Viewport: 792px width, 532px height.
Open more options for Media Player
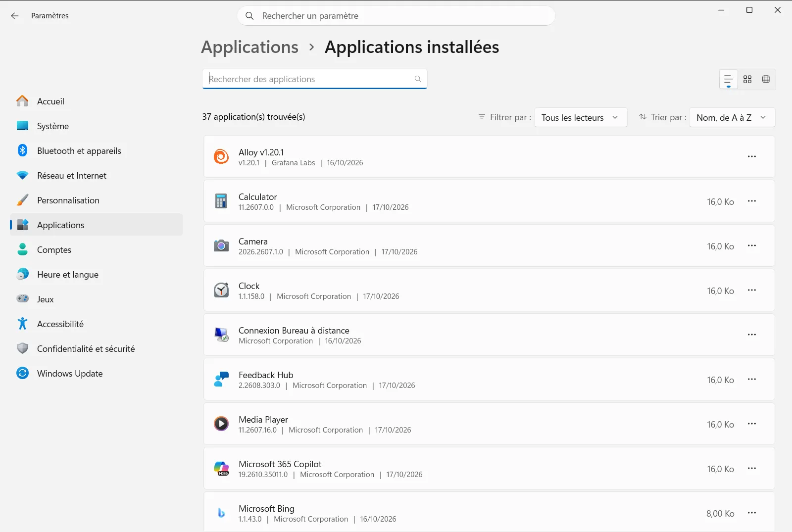pos(752,424)
